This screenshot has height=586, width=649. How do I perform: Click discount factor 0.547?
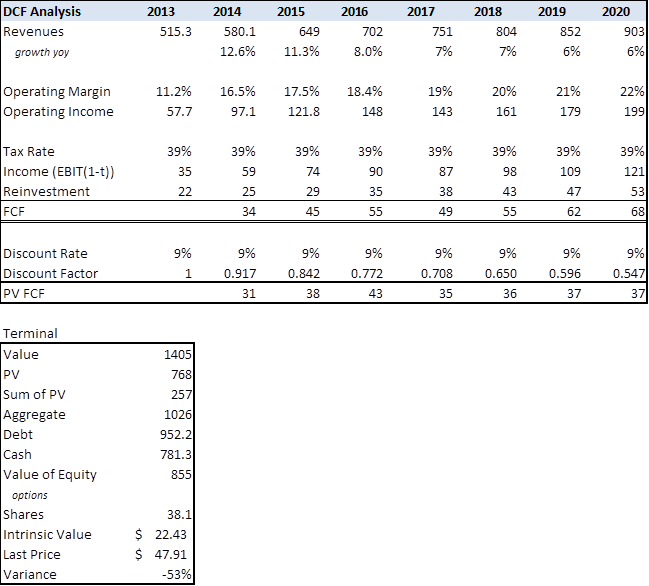[629, 274]
